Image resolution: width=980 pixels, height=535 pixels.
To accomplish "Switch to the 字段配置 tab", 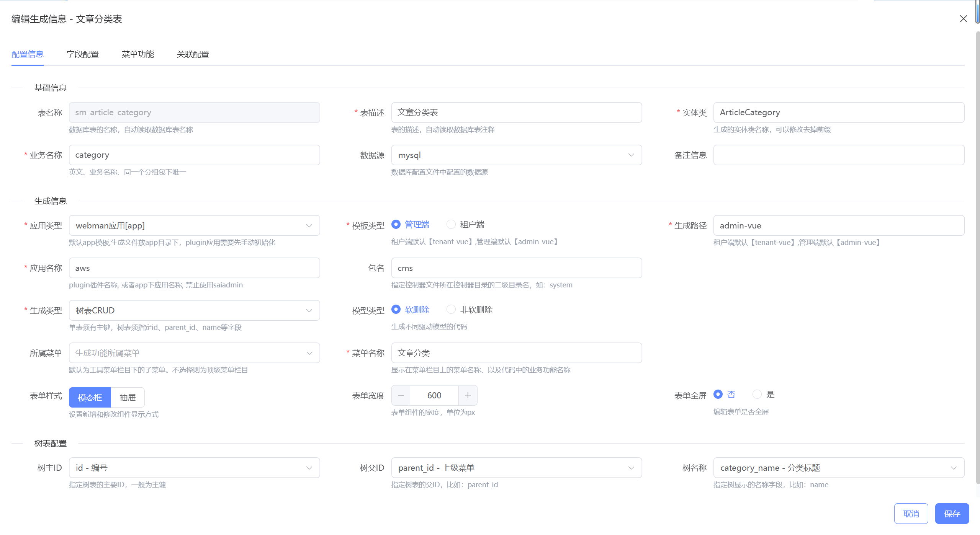I will point(83,54).
